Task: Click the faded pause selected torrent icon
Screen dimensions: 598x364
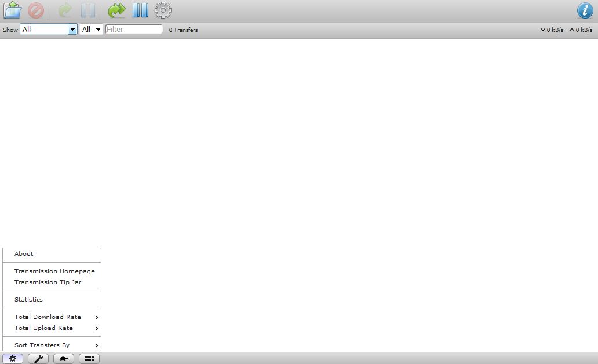Action: [x=88, y=10]
